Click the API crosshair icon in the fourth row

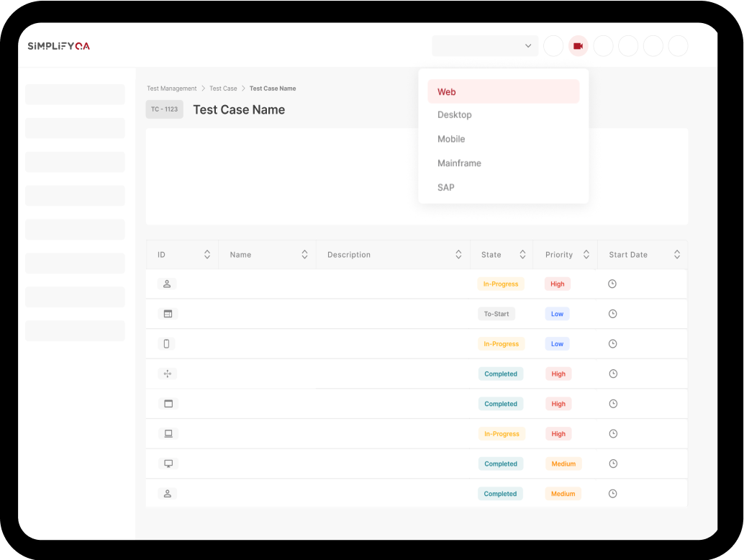tap(167, 374)
